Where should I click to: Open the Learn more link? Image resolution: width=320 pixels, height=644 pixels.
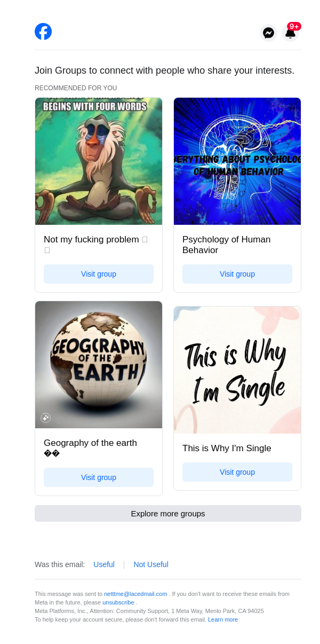pos(223,619)
